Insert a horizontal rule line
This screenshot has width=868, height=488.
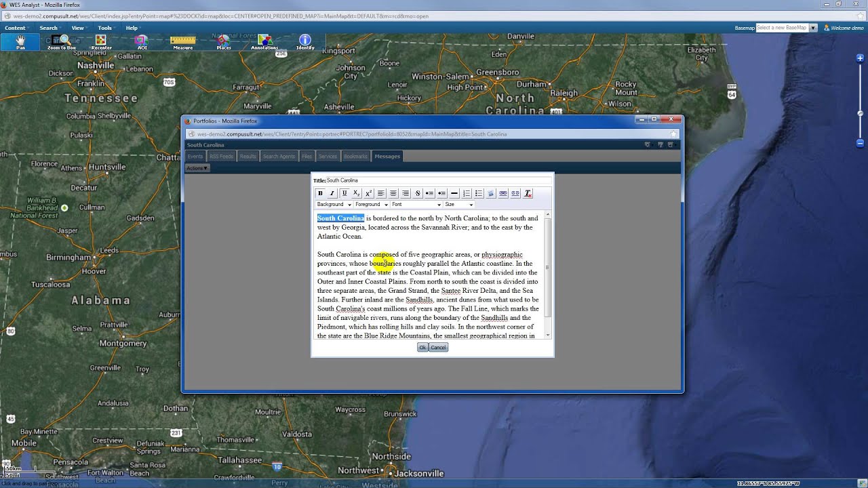click(454, 193)
